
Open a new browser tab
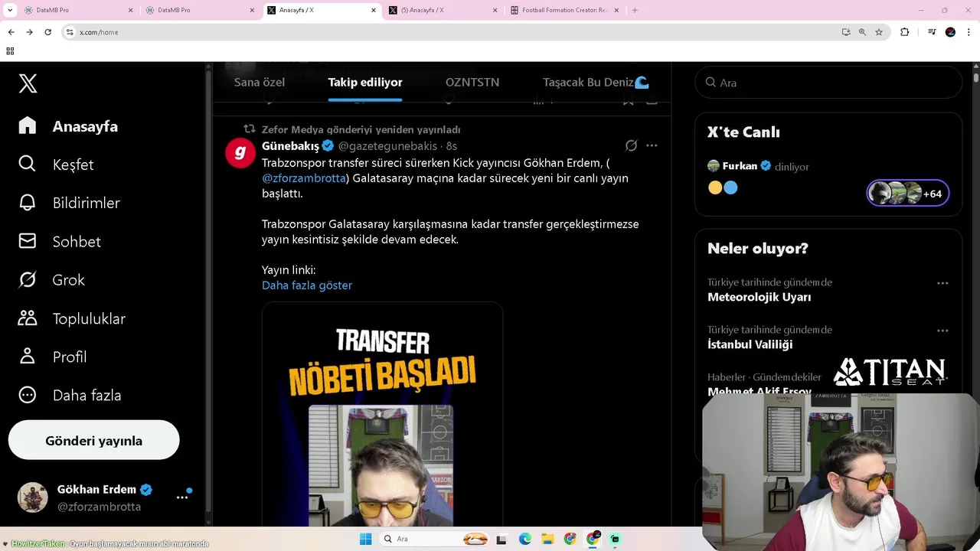[x=635, y=10]
